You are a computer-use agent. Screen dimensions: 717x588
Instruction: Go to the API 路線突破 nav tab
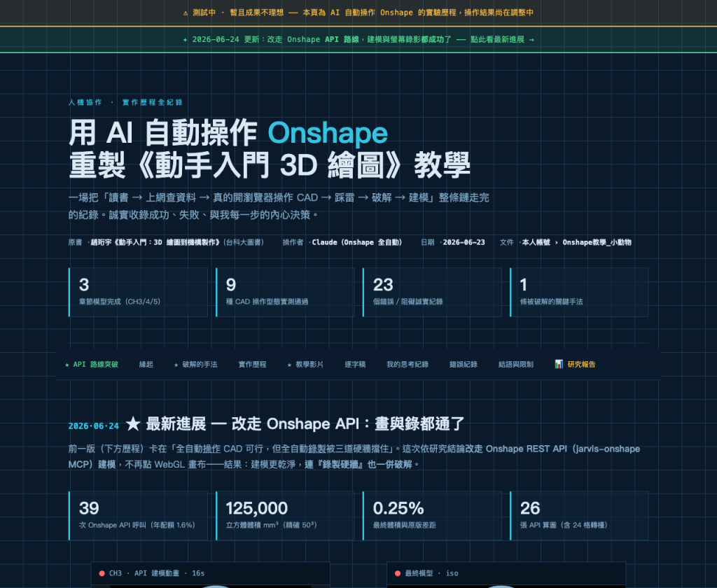click(x=92, y=365)
